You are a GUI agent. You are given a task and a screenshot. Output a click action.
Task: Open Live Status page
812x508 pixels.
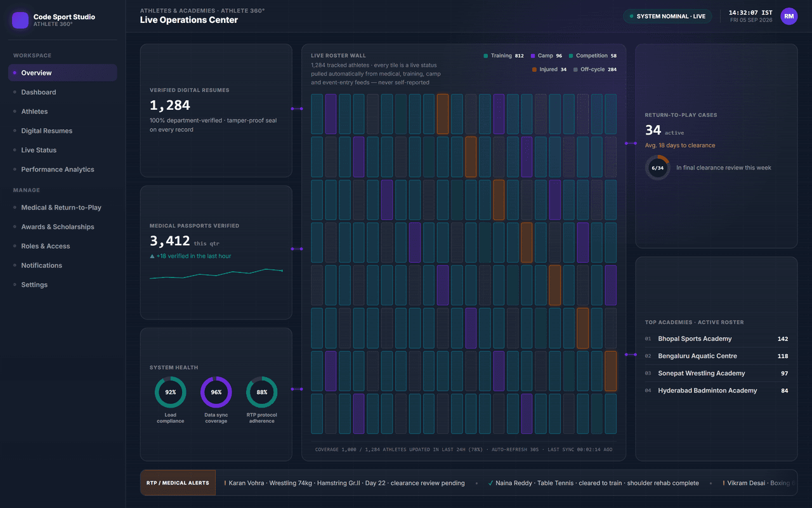(x=63, y=150)
